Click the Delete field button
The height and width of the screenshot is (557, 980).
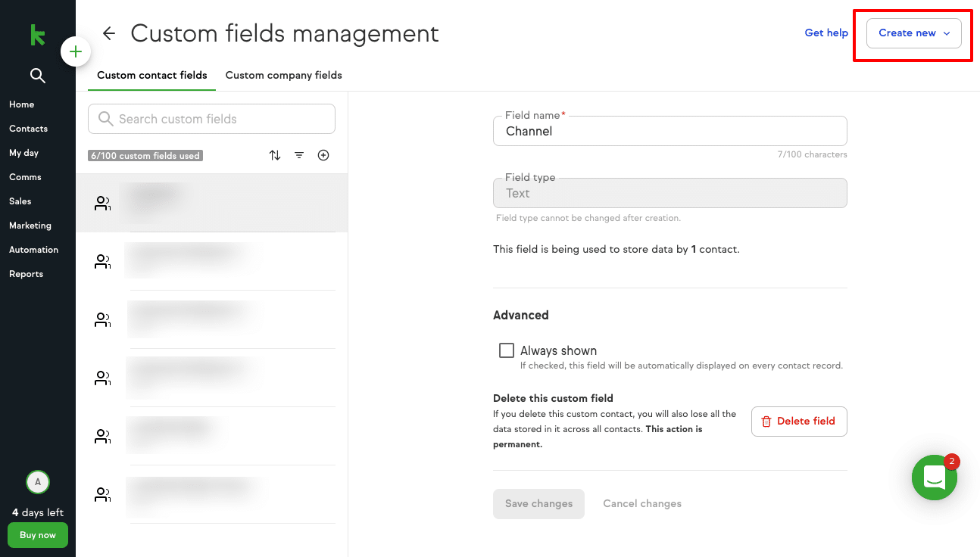tap(798, 421)
